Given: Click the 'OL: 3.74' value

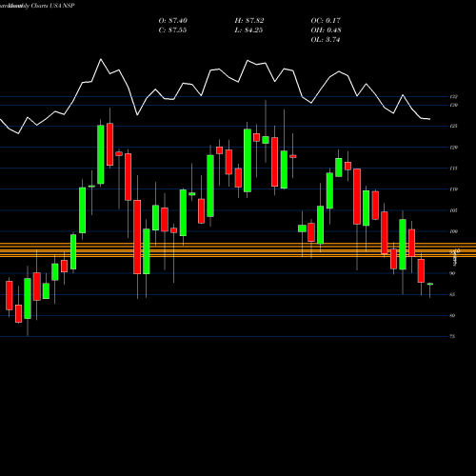Looking at the screenshot, I should point(326,40).
